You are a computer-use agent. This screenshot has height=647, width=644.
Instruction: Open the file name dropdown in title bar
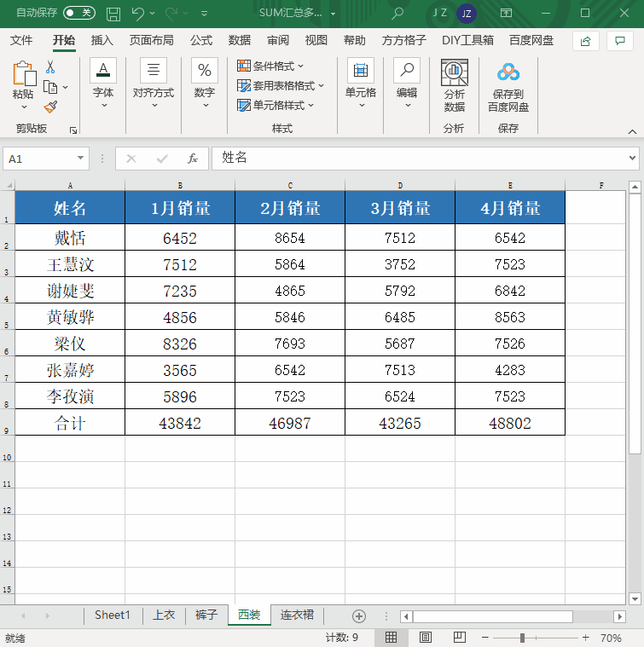coord(334,14)
